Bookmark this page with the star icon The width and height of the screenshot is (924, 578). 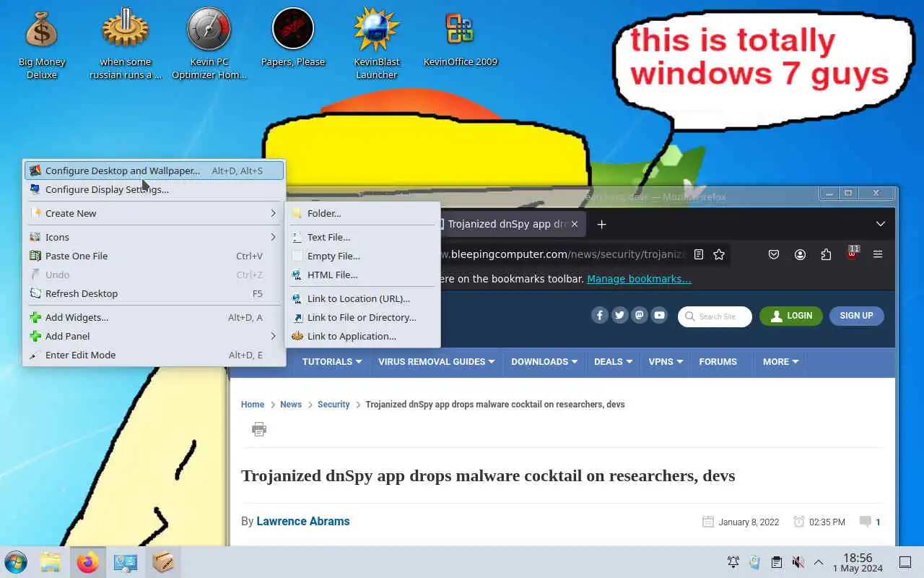tap(719, 254)
